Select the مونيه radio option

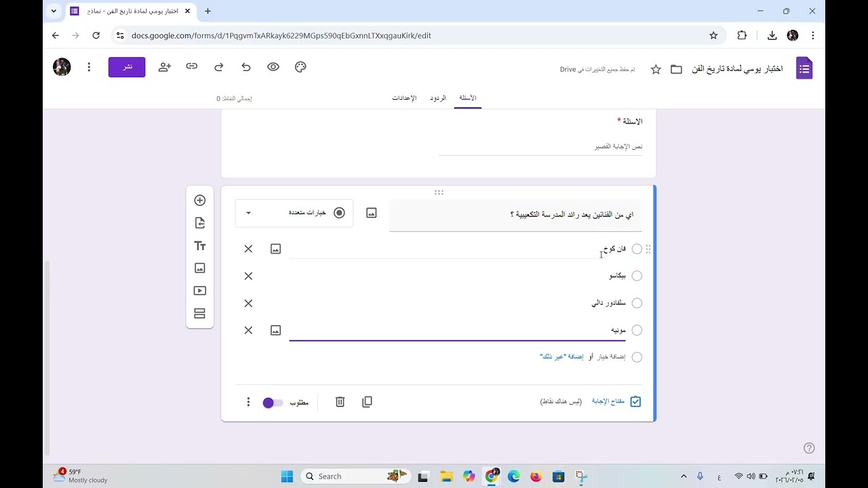(637, 330)
